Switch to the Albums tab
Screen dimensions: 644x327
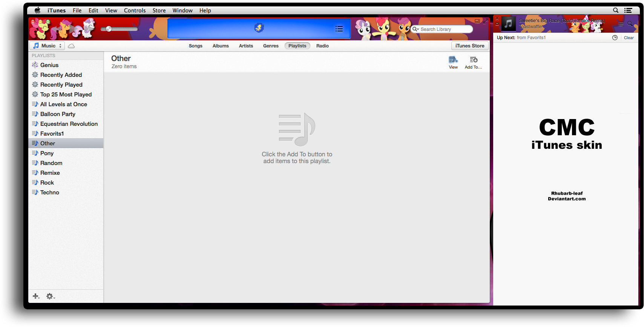pyautogui.click(x=221, y=46)
